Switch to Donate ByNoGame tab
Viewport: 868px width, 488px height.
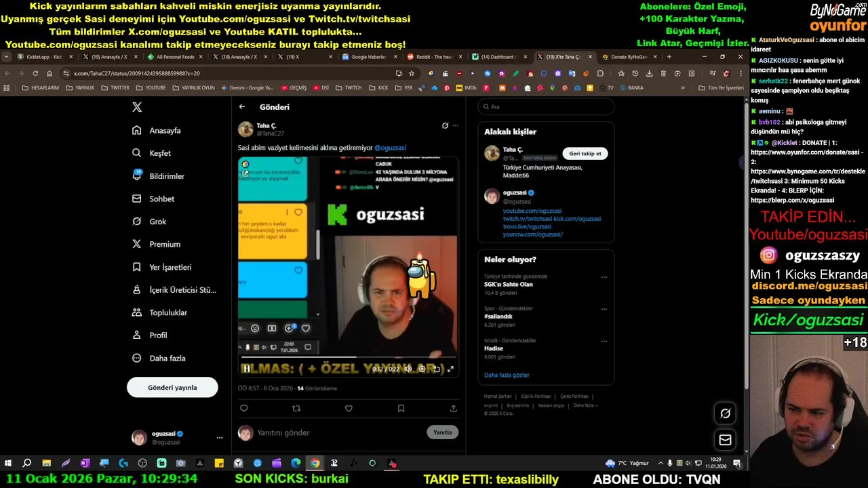pos(629,57)
